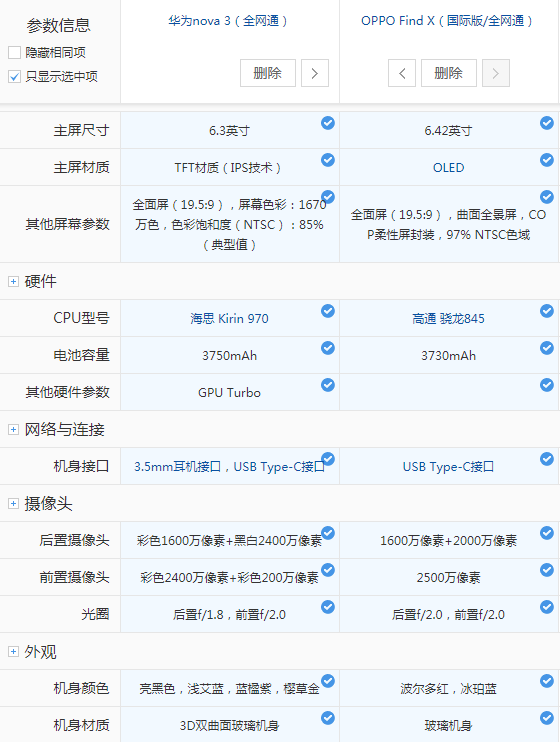Toggle checkmark on 3D双曲面玻璃机身 cell

[328, 718]
